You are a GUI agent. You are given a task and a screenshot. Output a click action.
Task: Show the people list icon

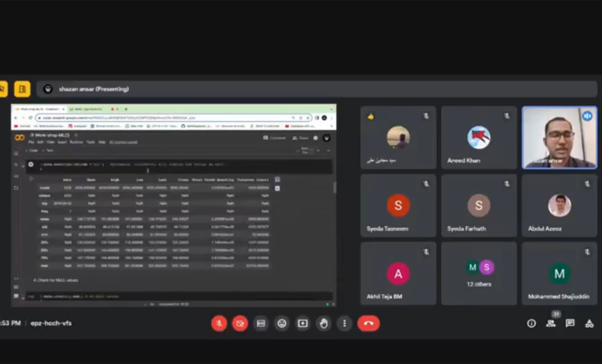point(551,323)
